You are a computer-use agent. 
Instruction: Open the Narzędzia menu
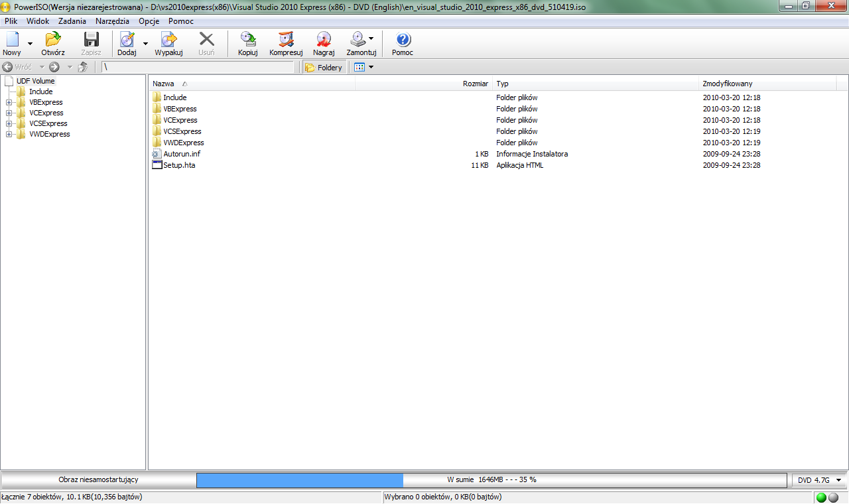[112, 21]
